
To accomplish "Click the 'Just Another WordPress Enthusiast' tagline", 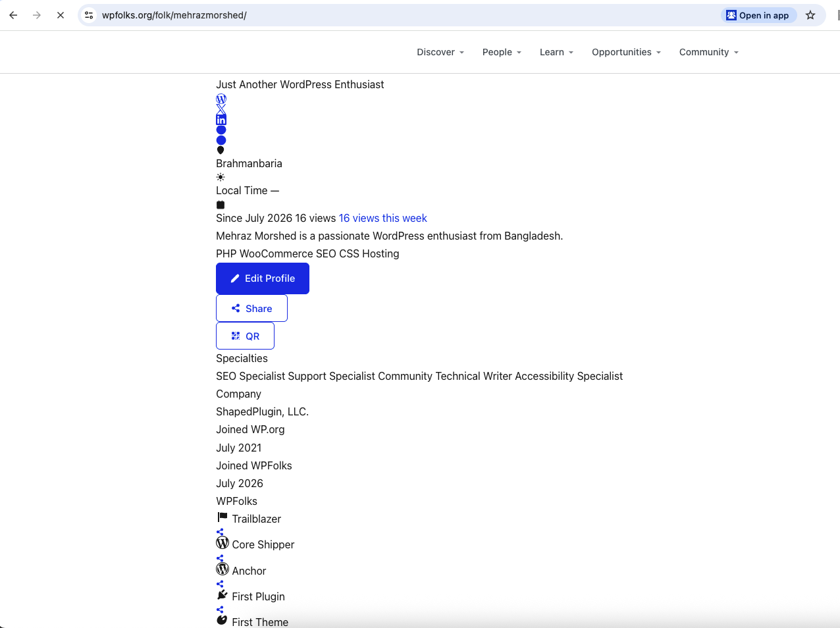I will pyautogui.click(x=300, y=84).
